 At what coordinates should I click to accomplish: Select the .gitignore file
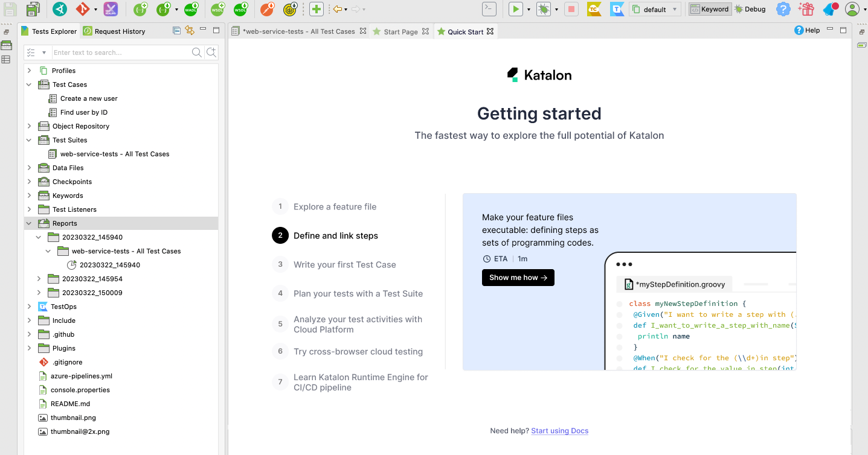pyautogui.click(x=68, y=362)
